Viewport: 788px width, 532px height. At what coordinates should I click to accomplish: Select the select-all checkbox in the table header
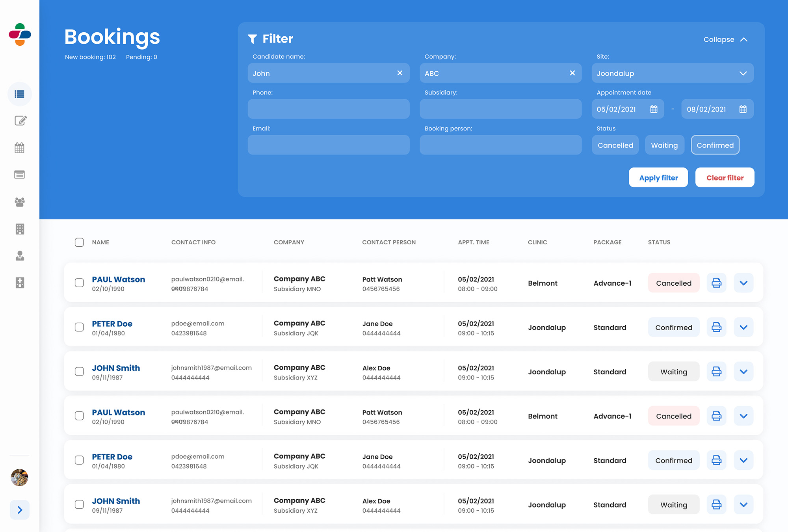click(79, 242)
